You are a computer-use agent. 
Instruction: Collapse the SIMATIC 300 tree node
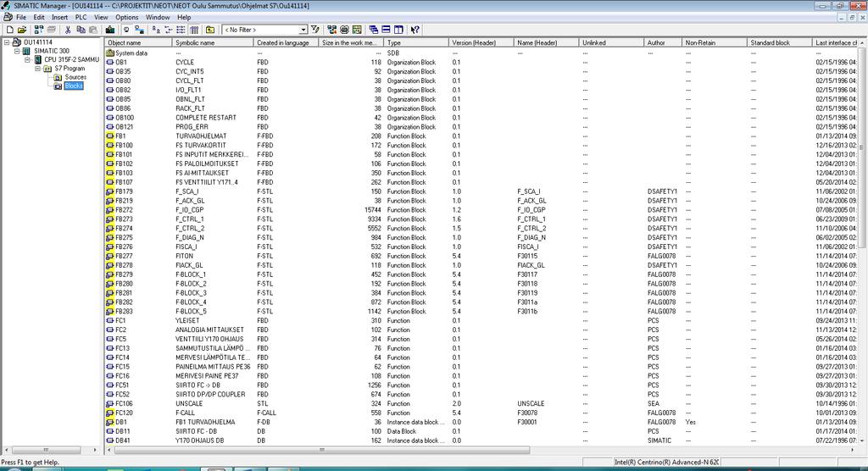pyautogui.click(x=17, y=51)
